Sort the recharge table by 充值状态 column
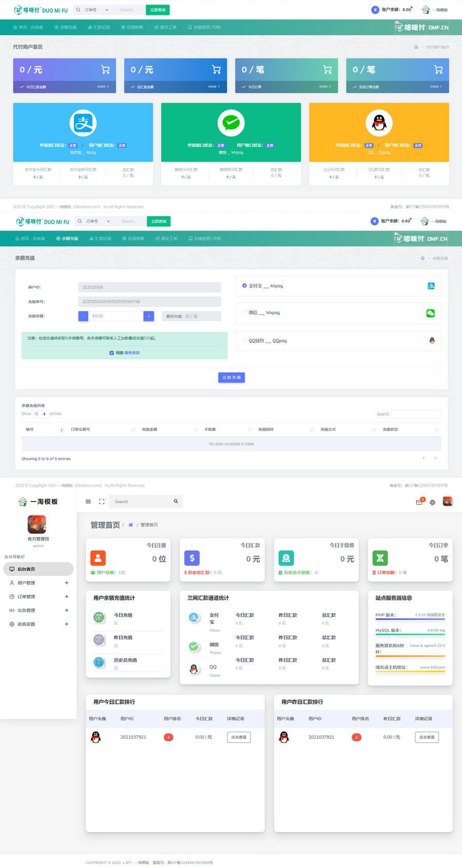The height and width of the screenshot is (868, 462). pos(410,429)
